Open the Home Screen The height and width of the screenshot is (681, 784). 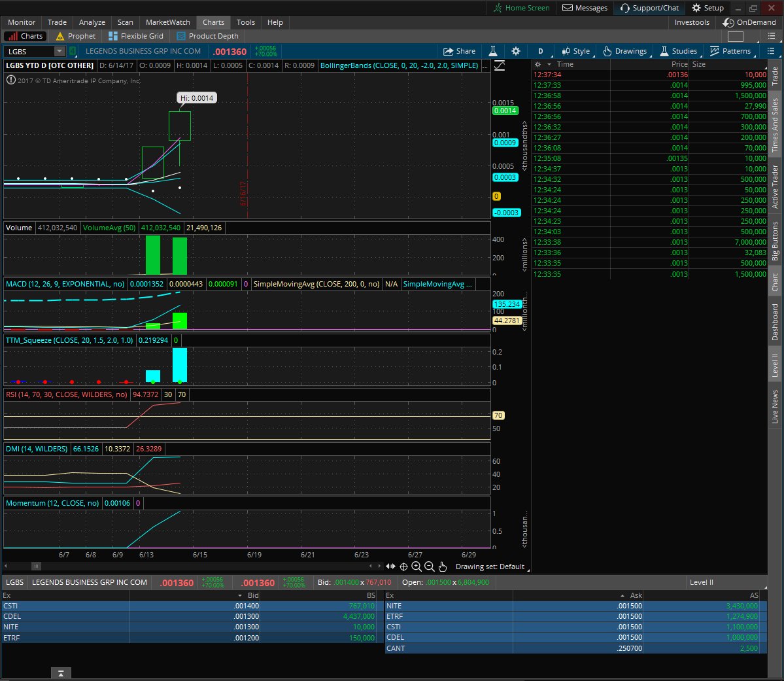(521, 8)
